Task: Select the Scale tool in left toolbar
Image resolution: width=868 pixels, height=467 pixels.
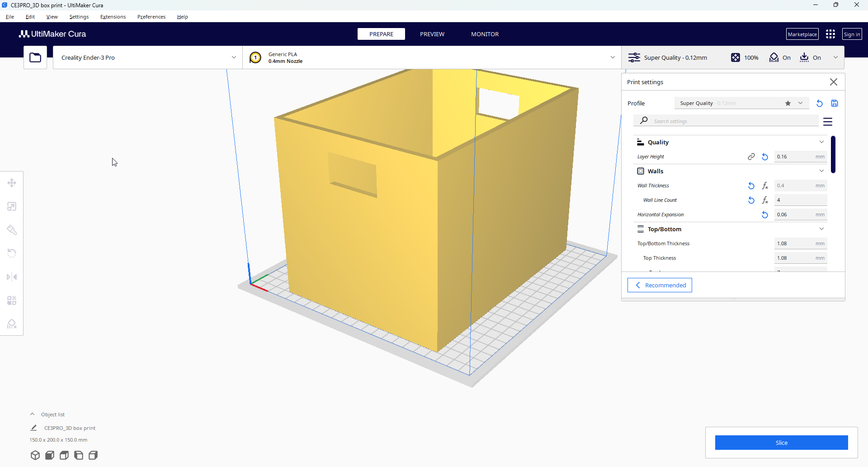Action: [x=12, y=206]
